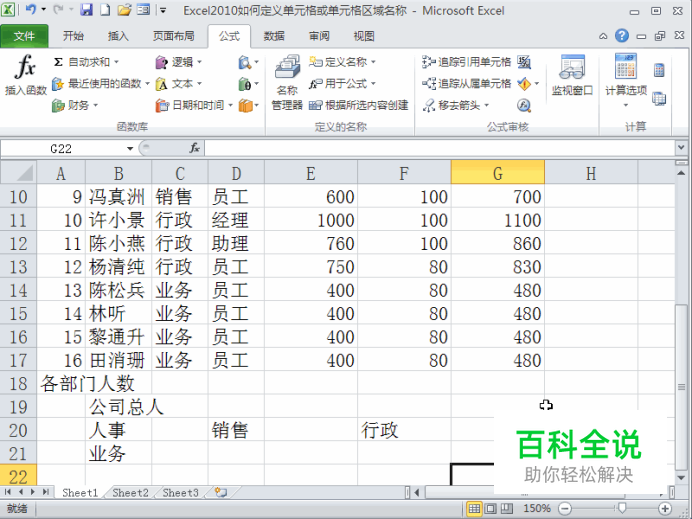Select row 18 header
The width and height of the screenshot is (692, 519).
pyautogui.click(x=18, y=383)
